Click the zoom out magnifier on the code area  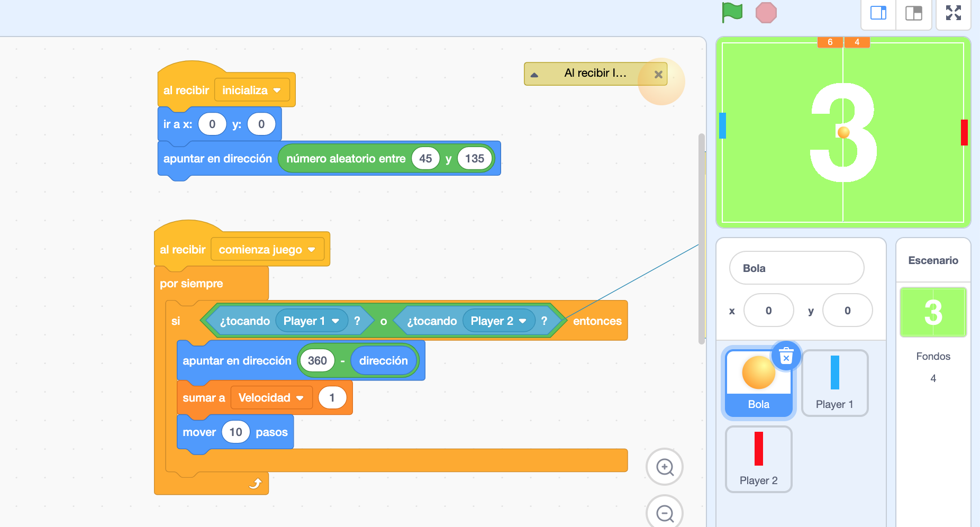click(665, 512)
